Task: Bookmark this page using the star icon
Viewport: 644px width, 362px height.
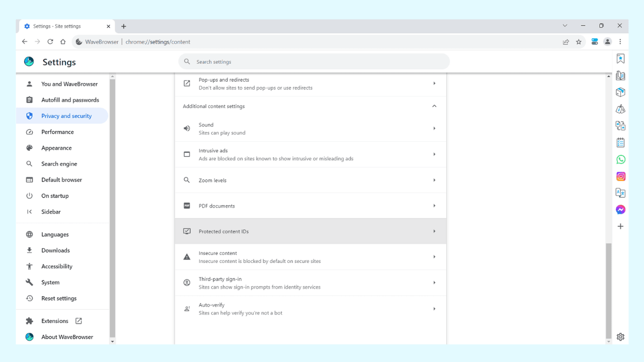Action: pos(579,42)
